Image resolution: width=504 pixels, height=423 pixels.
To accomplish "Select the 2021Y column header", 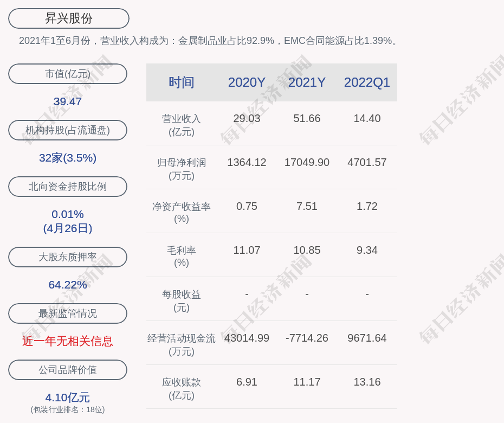I will coord(307,82).
